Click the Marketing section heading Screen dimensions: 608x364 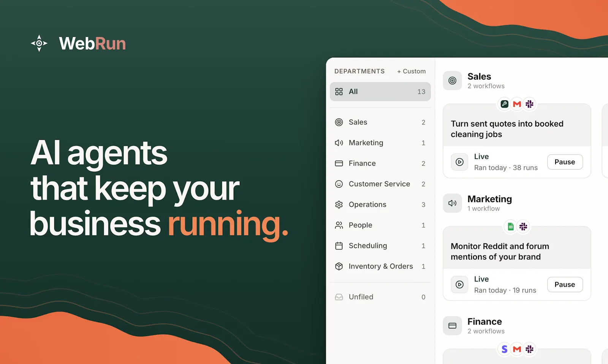489,199
